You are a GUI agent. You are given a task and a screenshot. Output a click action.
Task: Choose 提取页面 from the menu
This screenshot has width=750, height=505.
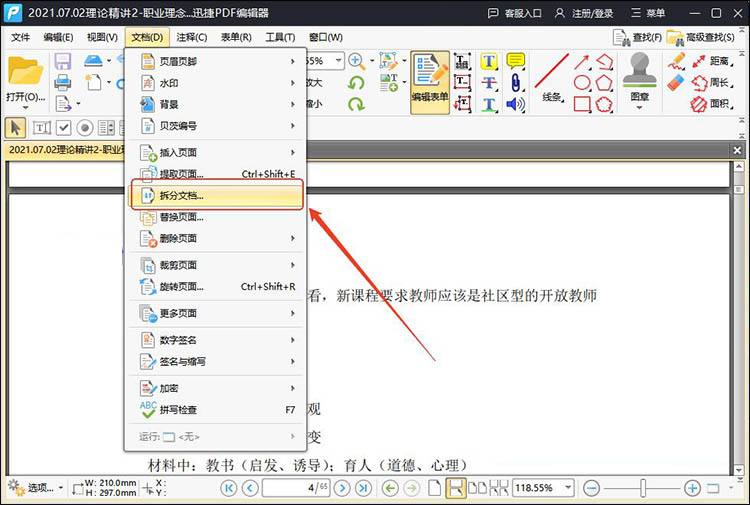click(x=216, y=174)
